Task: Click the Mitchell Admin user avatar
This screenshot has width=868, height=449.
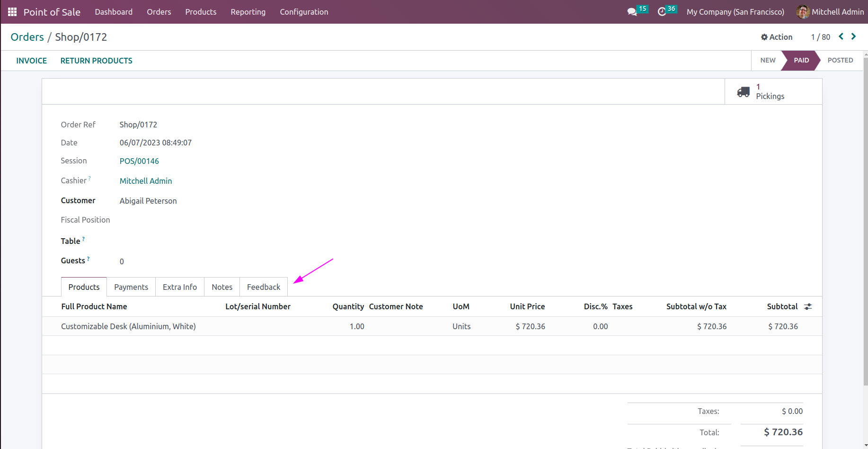Action: tap(802, 12)
